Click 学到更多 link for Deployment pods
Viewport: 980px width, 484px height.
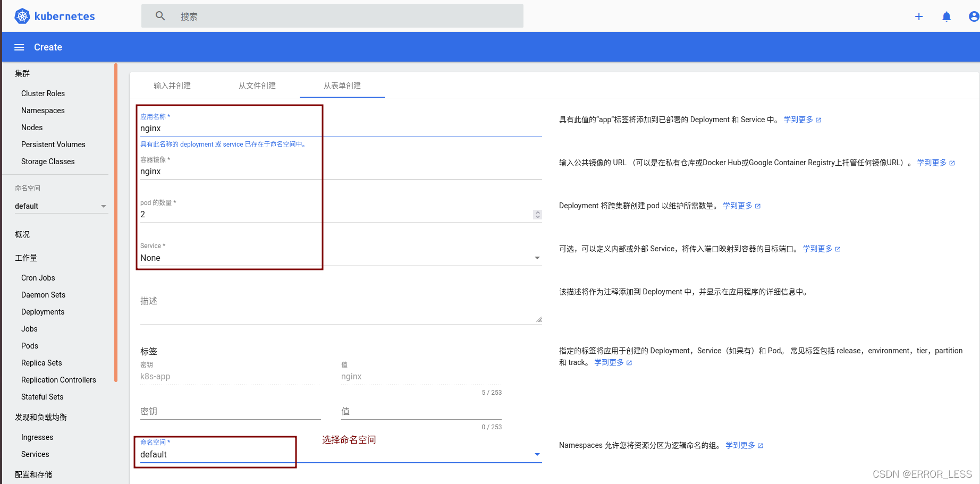tap(738, 206)
